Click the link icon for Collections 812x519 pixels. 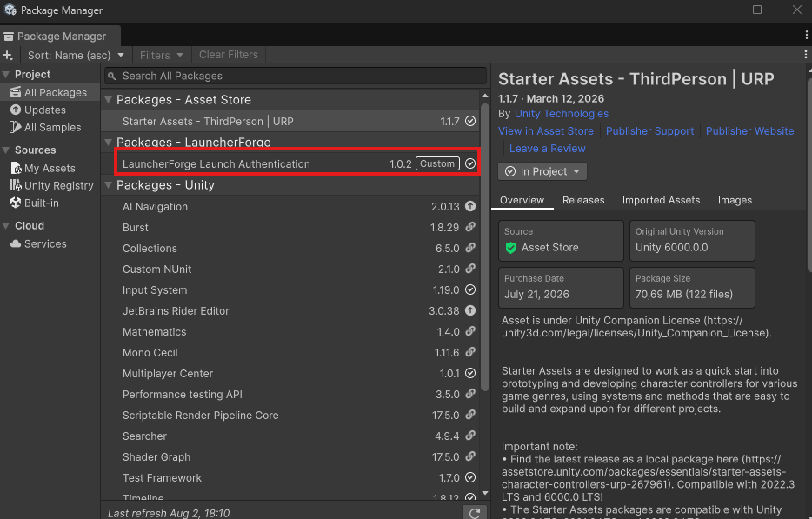(470, 248)
